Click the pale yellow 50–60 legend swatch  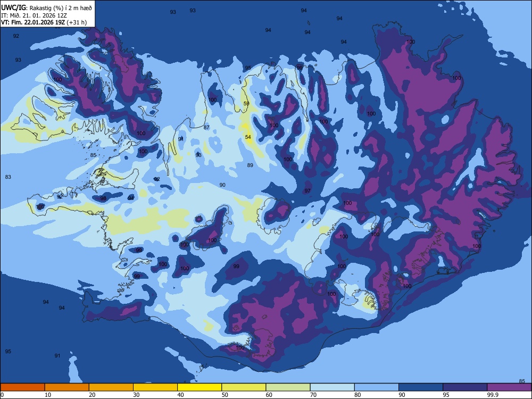(244, 387)
